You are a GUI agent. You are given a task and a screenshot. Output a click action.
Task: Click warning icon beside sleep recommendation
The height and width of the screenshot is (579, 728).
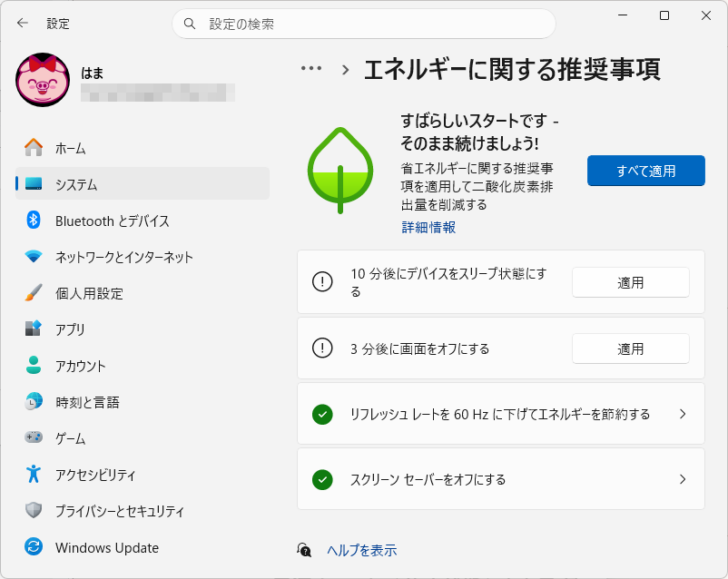point(322,281)
